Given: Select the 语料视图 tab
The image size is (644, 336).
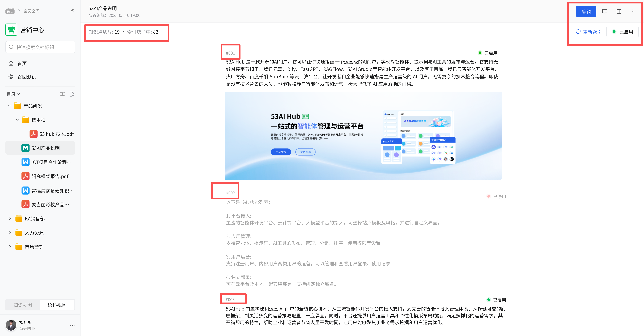Looking at the screenshot, I should pos(57,305).
